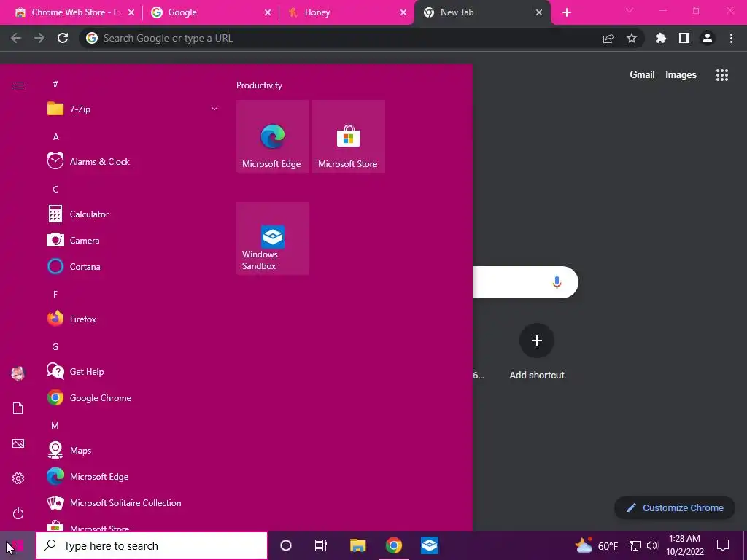Open Task View on the taskbar

[x=321, y=545]
